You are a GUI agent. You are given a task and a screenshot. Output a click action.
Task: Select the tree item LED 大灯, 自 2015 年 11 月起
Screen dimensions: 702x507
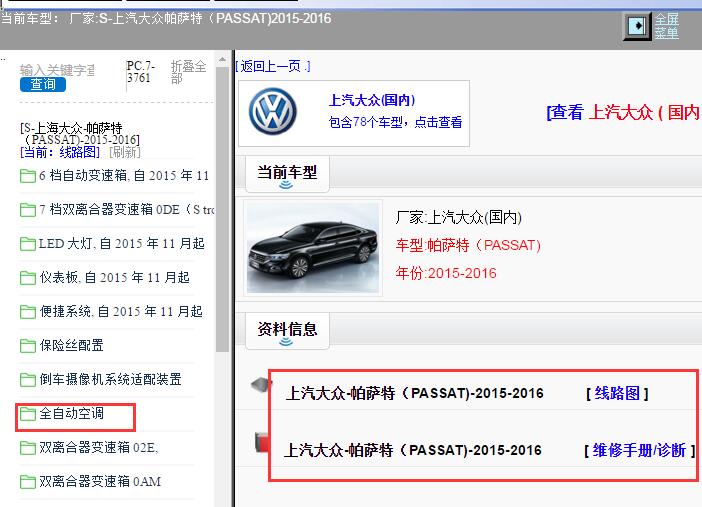click(122, 244)
